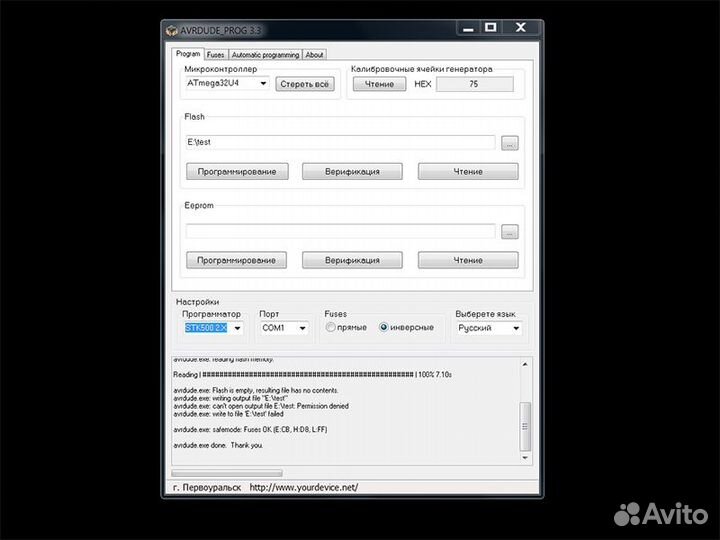Click Чтение button for calibration cells

(379, 84)
